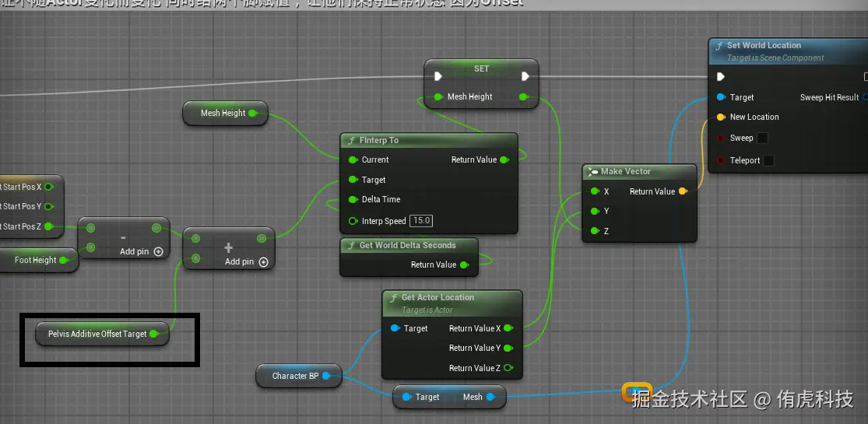The image size is (868, 424).
Task: Click the Target pin on Set World Location
Action: (x=721, y=97)
